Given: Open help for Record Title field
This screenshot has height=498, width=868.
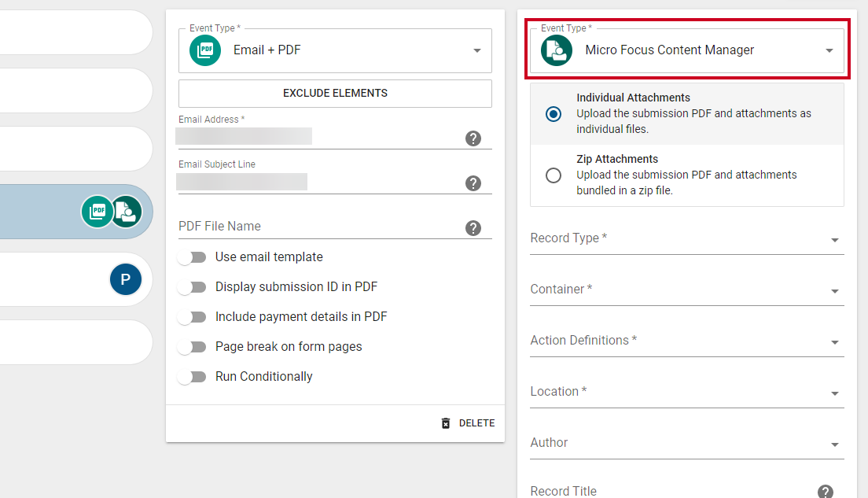Looking at the screenshot, I should (826, 492).
